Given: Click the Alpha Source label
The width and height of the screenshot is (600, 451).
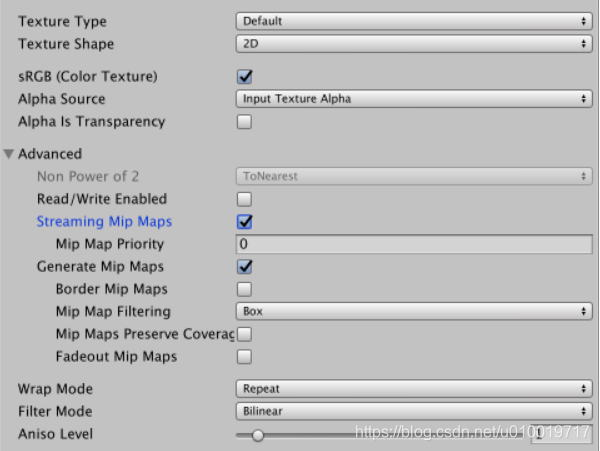Looking at the screenshot, I should click(x=62, y=99).
